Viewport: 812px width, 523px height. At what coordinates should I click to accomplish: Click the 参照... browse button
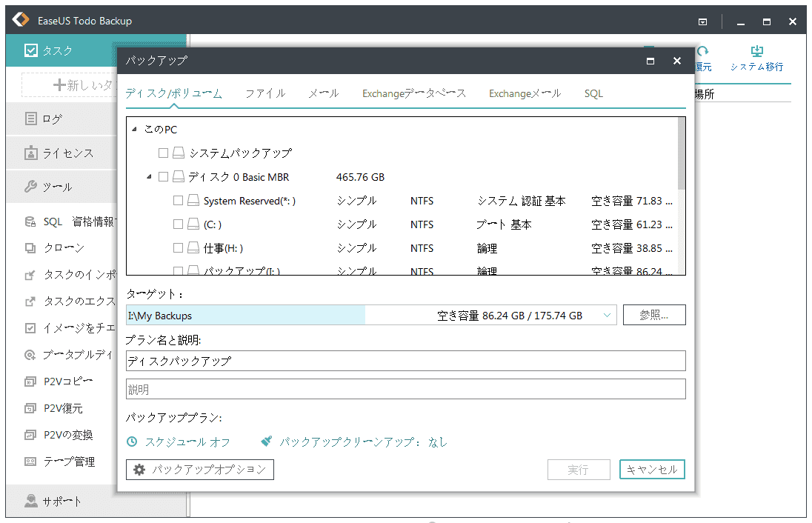[654, 315]
